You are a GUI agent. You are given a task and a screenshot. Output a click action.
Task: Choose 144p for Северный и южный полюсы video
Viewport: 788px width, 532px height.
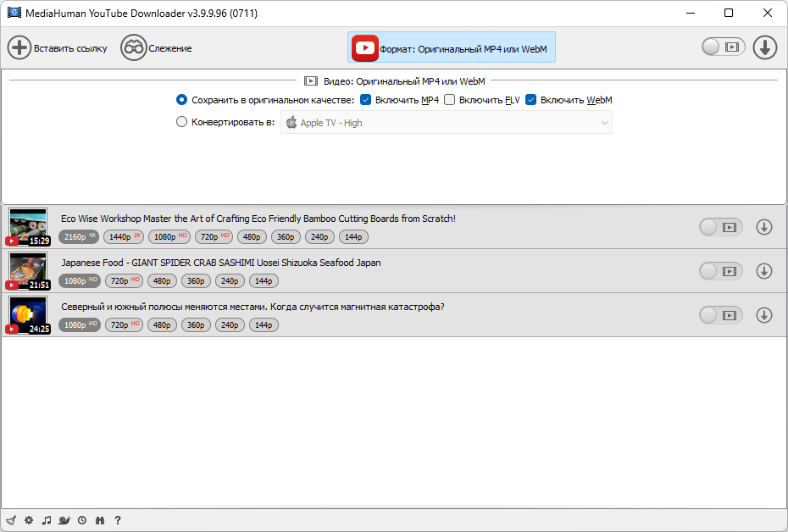pos(264,325)
